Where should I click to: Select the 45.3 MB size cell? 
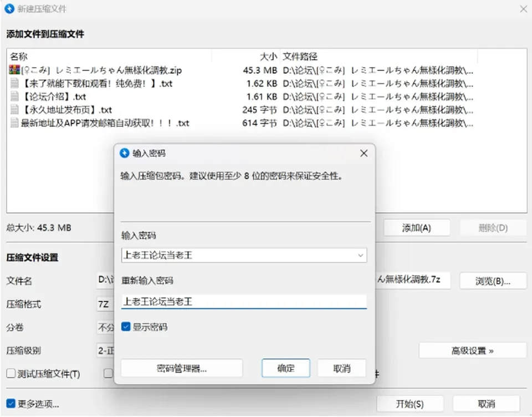click(x=260, y=70)
